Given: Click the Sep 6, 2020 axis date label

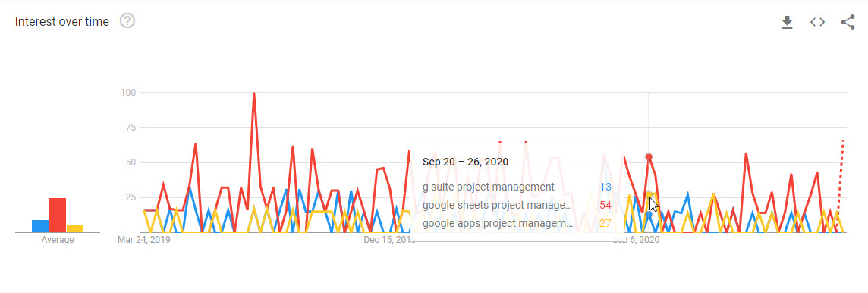Looking at the screenshot, I should tap(637, 241).
